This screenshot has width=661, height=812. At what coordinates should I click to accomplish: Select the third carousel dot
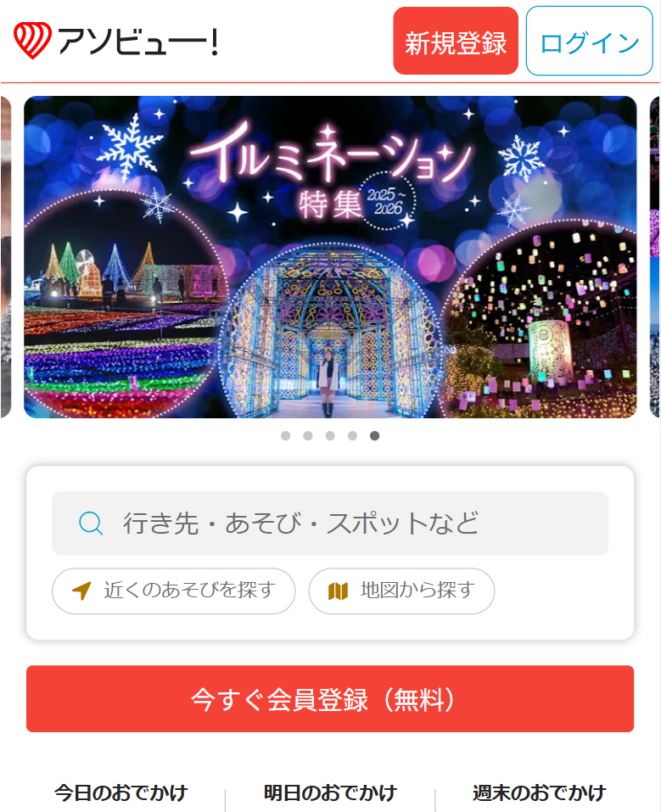[x=330, y=436]
